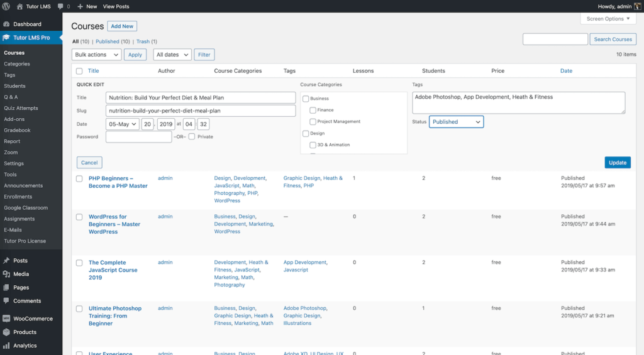Image resolution: width=644 pixels, height=355 pixels.
Task: Check the 3D & Animation category checkbox
Action: click(313, 145)
